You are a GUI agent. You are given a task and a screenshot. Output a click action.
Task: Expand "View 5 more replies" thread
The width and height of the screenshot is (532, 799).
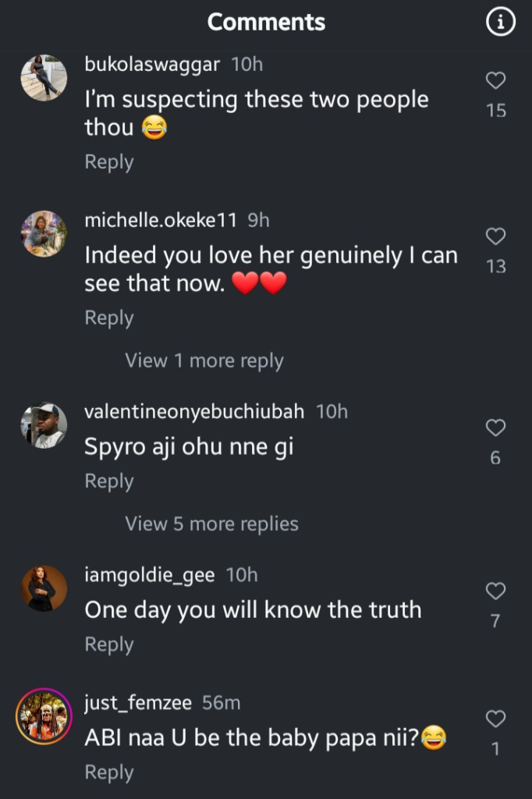(x=211, y=524)
